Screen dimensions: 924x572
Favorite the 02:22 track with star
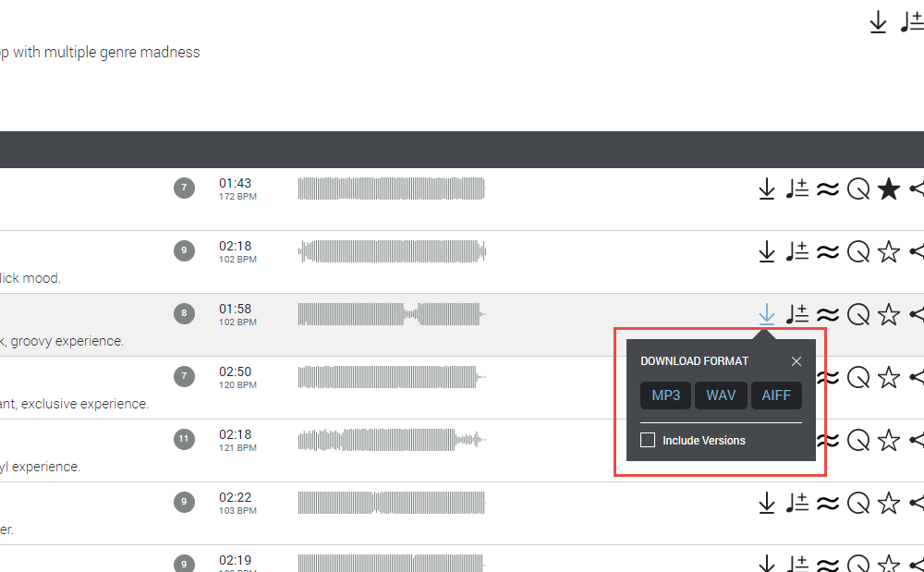pos(888,503)
